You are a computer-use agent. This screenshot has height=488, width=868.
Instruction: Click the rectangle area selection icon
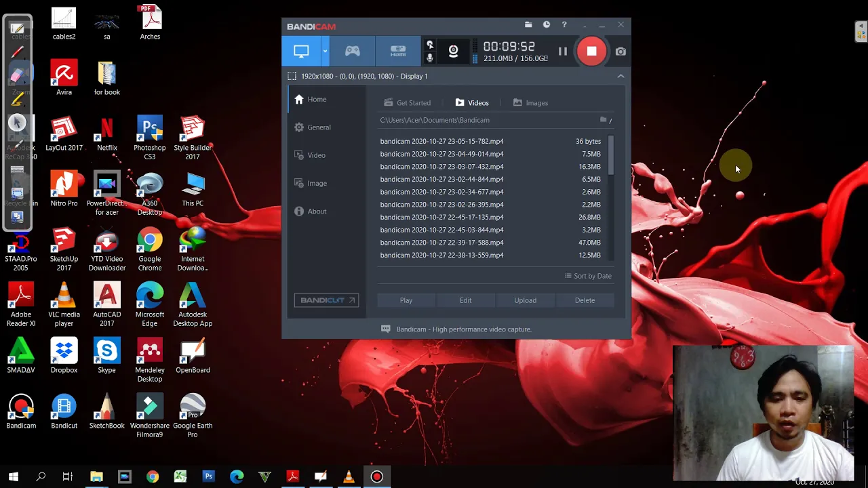(x=292, y=77)
